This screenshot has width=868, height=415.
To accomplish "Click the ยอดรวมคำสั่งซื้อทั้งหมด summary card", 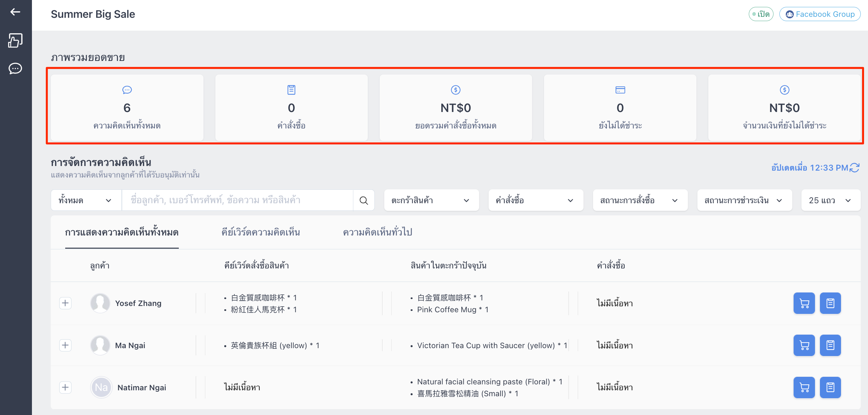I will 455,108.
